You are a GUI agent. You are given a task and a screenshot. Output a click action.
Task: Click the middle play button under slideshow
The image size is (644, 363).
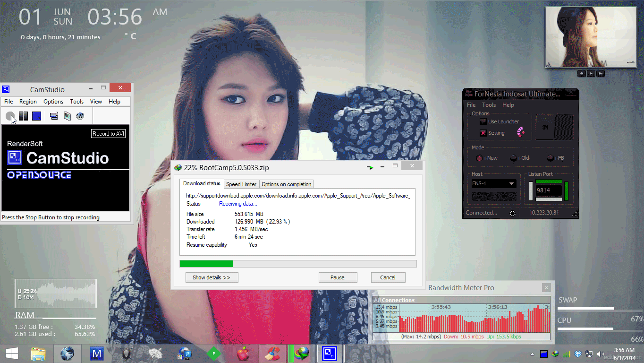point(591,73)
